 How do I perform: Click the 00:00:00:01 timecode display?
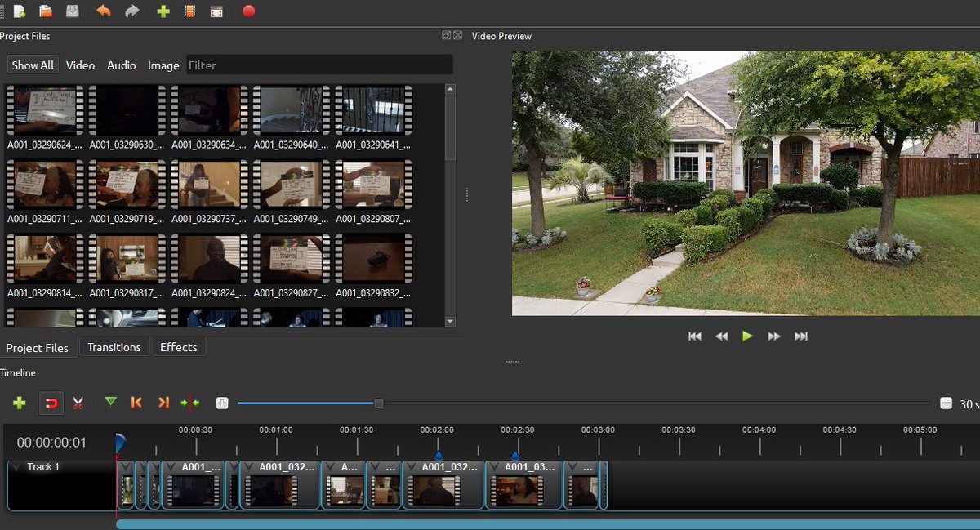point(51,443)
